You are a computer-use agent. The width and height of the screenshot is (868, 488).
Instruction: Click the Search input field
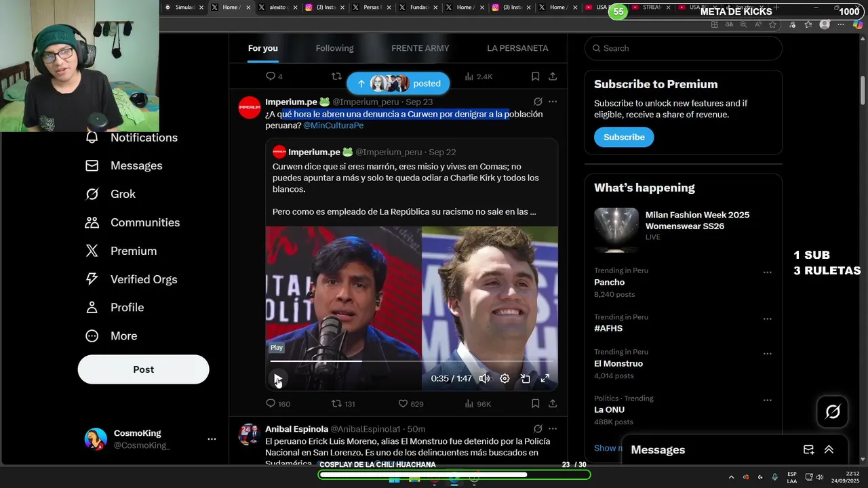tap(684, 48)
